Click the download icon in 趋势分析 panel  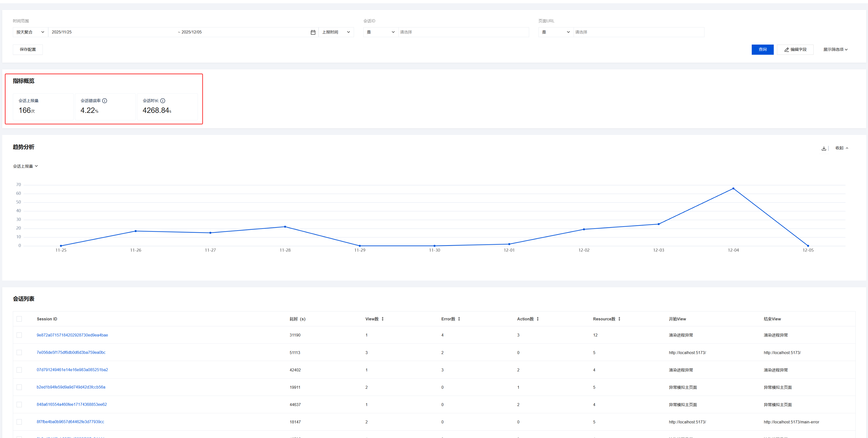(x=823, y=148)
